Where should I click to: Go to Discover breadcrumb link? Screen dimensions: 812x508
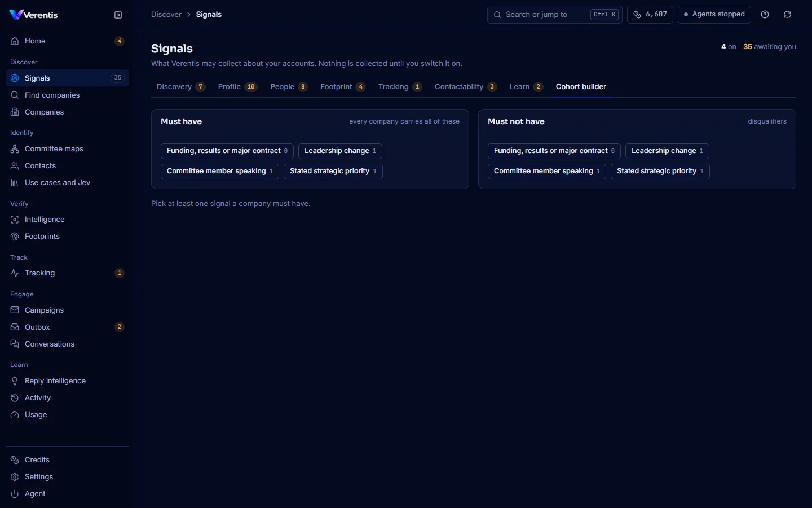point(166,15)
